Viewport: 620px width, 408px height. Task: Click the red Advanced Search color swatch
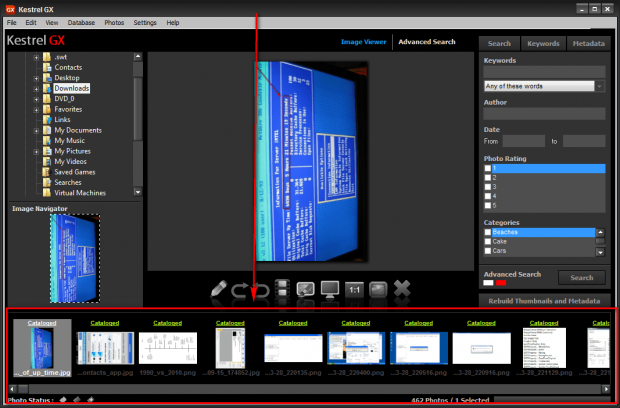pyautogui.click(x=501, y=283)
